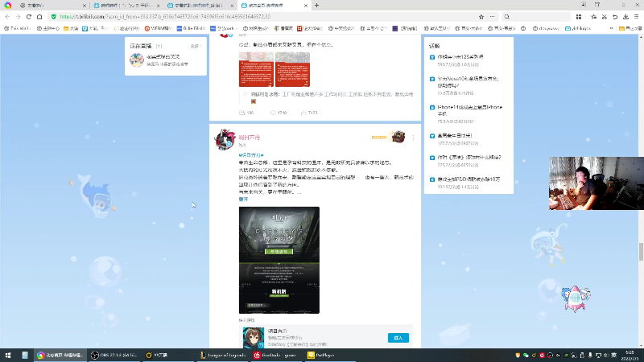Click the page vertical scrollbar thumb
Screen dimensions: 644x362
(641, 252)
